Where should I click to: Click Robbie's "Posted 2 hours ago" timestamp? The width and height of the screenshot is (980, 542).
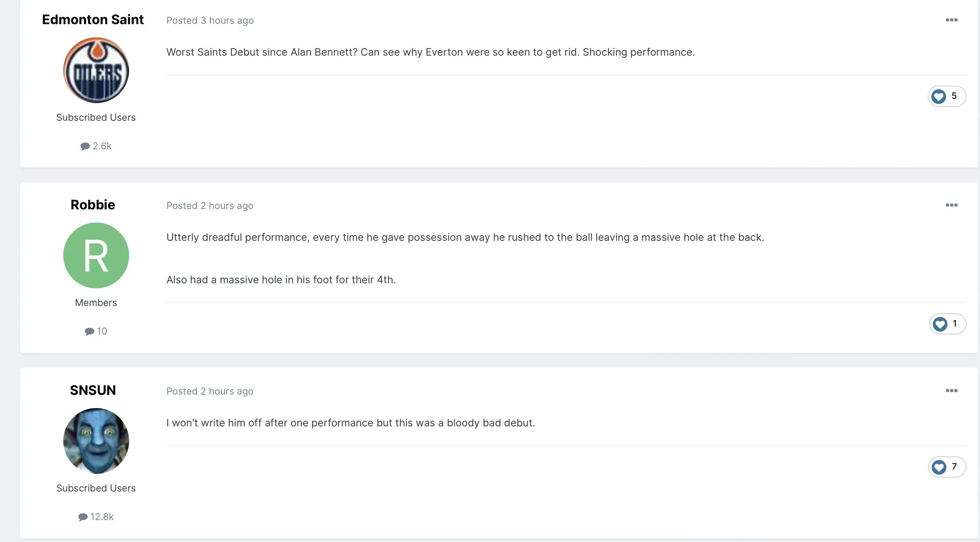[x=210, y=206]
